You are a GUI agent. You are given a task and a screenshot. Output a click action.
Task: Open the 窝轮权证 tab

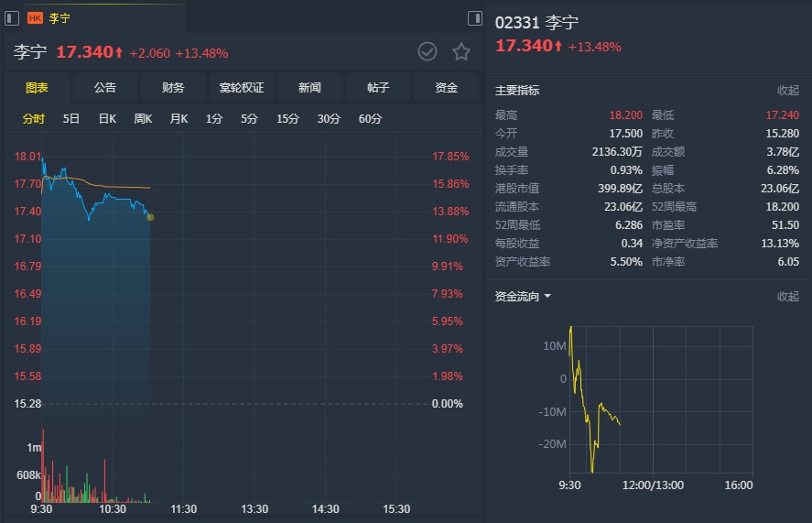coord(242,88)
